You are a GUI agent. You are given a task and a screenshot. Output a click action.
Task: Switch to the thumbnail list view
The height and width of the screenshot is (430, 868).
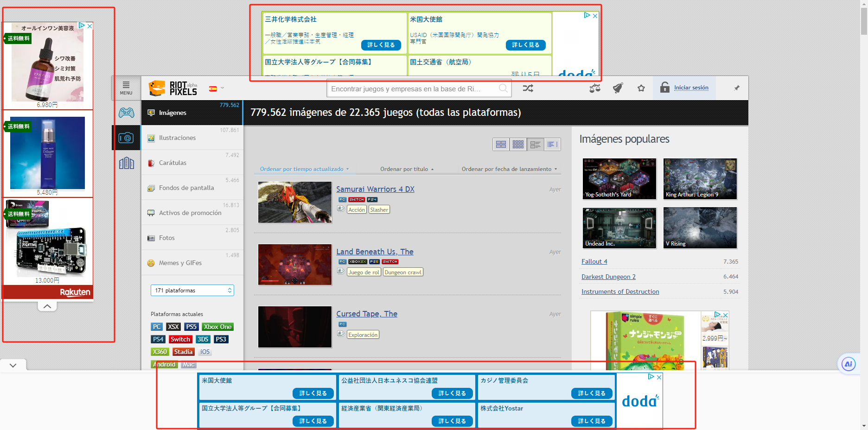[535, 145]
